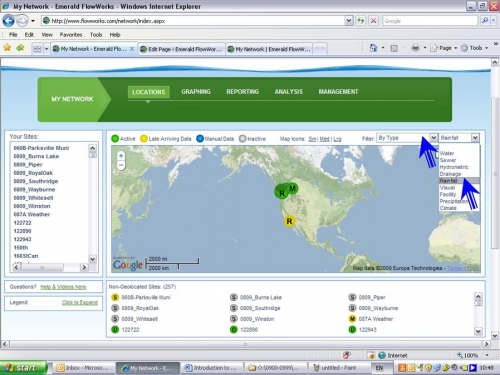Set map icons to Lrg size
Viewport: 500px width, 375px height.
pos(337,139)
